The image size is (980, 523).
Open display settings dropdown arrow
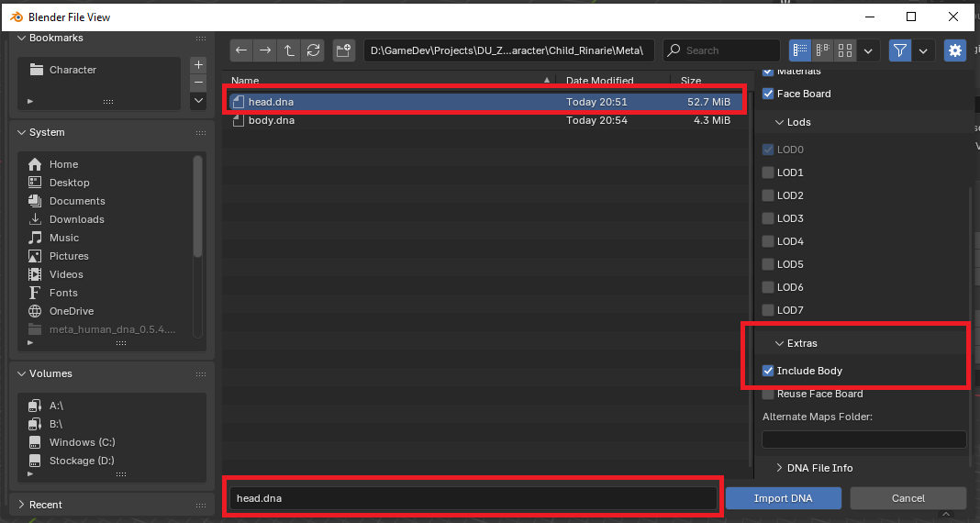pyautogui.click(x=868, y=50)
